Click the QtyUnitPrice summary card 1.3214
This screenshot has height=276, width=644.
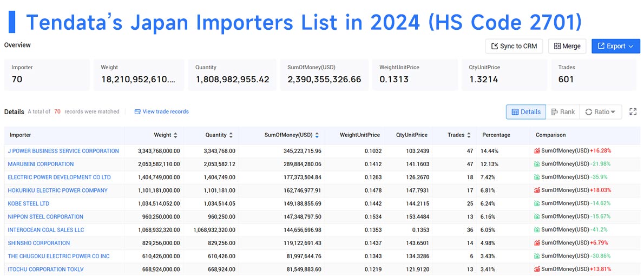tap(504, 75)
